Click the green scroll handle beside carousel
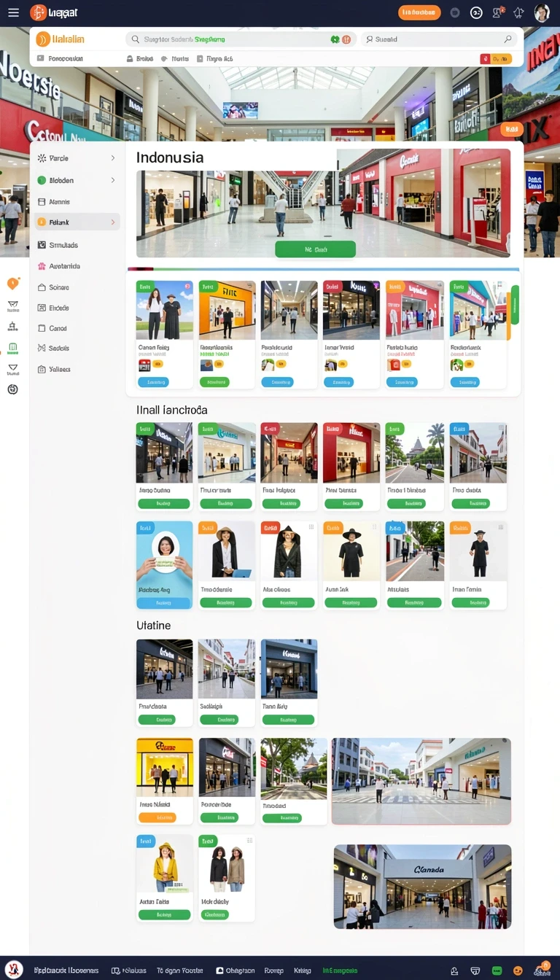Image resolution: width=560 pixels, height=980 pixels. point(515,305)
